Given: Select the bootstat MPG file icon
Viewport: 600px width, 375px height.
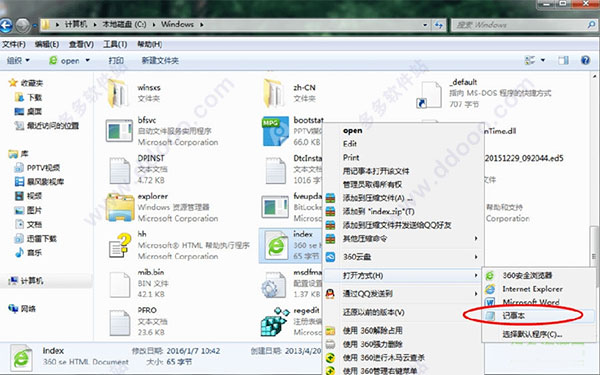Looking at the screenshot, I should click(276, 131).
